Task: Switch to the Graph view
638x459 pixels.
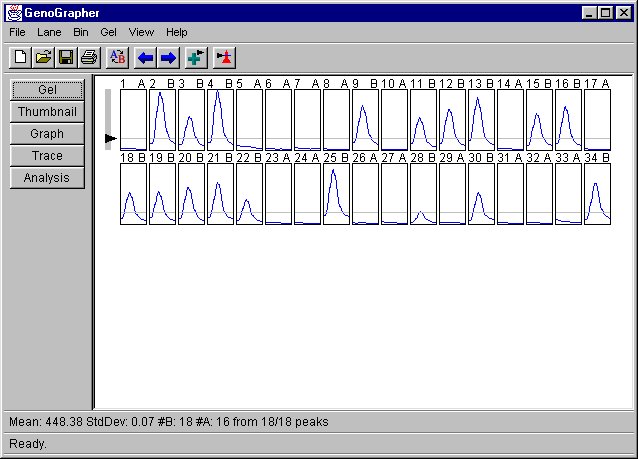Action: click(x=47, y=134)
